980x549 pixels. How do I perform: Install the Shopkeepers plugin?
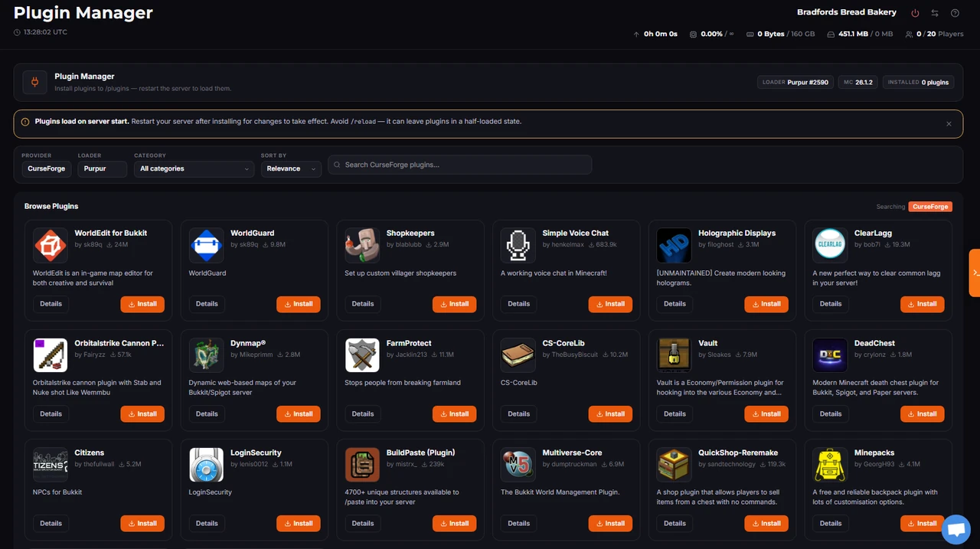454,304
